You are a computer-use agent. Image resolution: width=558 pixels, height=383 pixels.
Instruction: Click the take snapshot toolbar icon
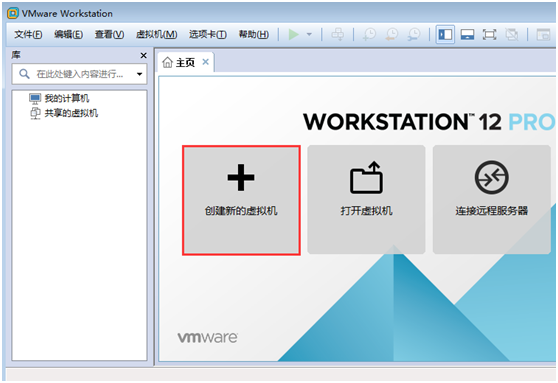click(x=369, y=35)
